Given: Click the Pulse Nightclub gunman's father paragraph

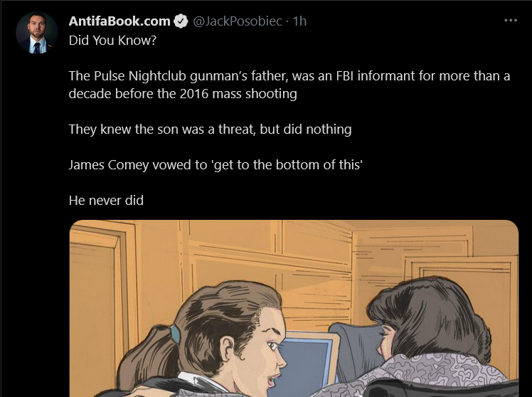Looking at the screenshot, I should pos(289,85).
